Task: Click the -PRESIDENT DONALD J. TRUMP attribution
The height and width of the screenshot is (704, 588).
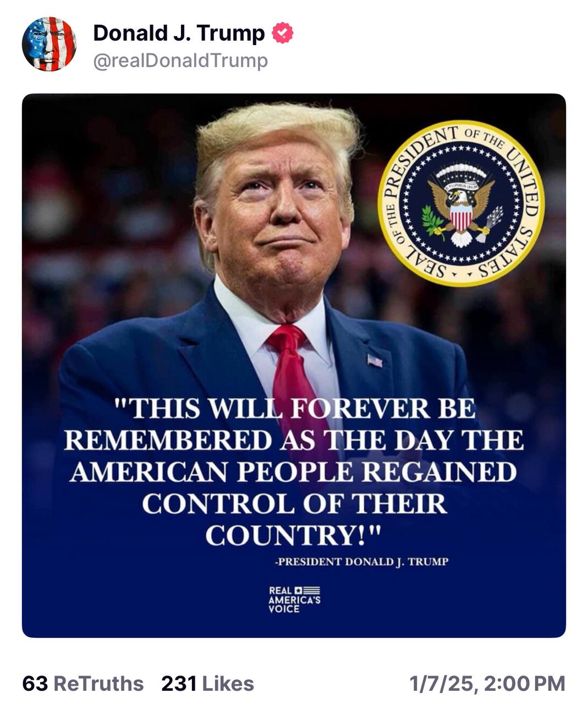Action: coord(362,562)
